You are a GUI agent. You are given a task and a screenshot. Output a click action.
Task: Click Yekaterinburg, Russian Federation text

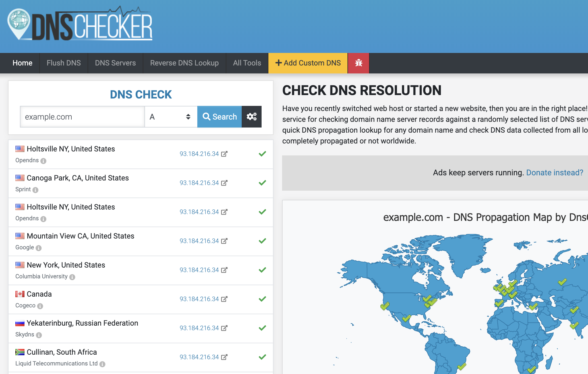click(82, 323)
